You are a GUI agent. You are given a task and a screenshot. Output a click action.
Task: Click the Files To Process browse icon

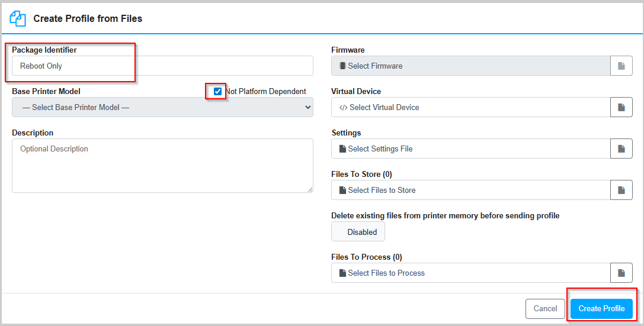point(621,273)
